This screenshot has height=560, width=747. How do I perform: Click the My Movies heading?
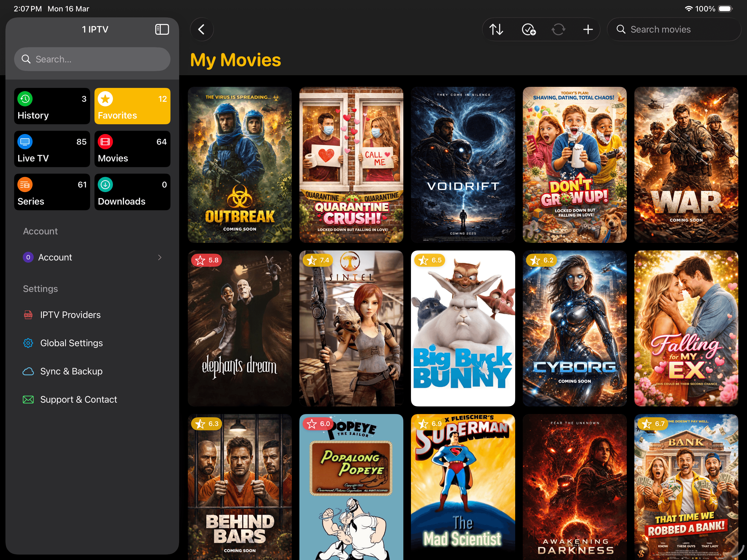(x=236, y=60)
